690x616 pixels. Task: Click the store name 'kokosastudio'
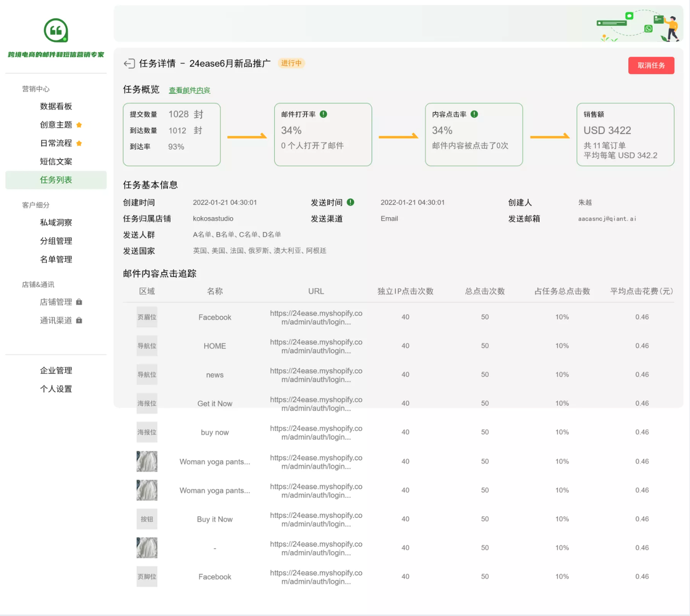tap(213, 218)
